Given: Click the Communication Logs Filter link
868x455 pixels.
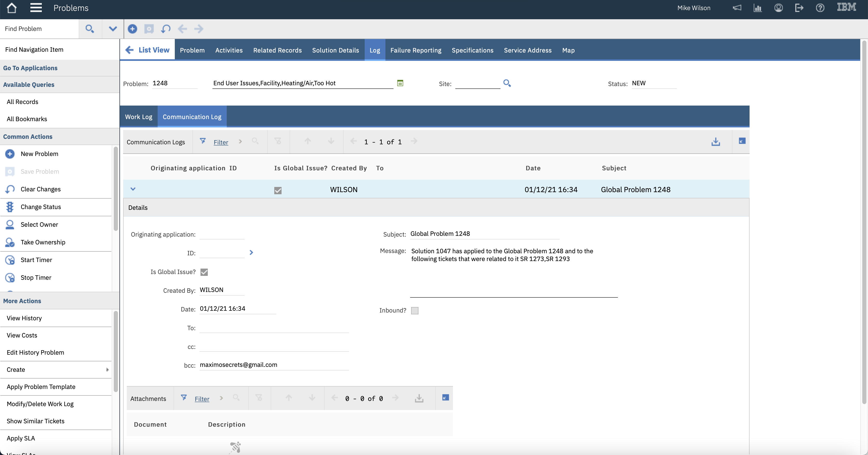Looking at the screenshot, I should coord(221,142).
